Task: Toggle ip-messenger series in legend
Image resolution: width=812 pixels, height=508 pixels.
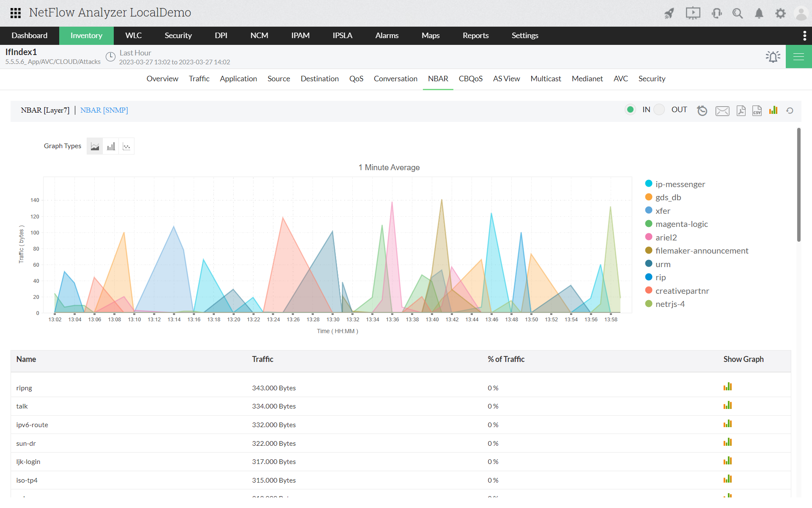Action: [x=680, y=184]
